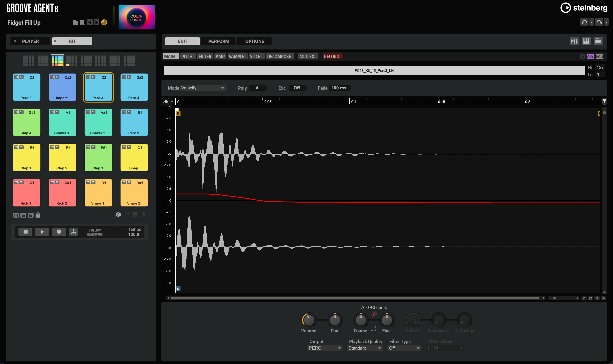
Task: Trigger the Snare 1 pad
Action: [x=98, y=192]
